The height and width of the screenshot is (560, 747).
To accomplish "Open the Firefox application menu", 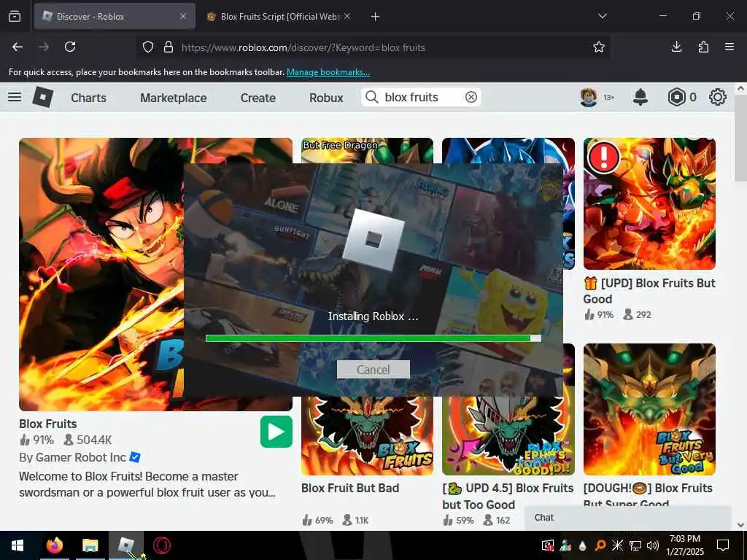I will point(729,47).
